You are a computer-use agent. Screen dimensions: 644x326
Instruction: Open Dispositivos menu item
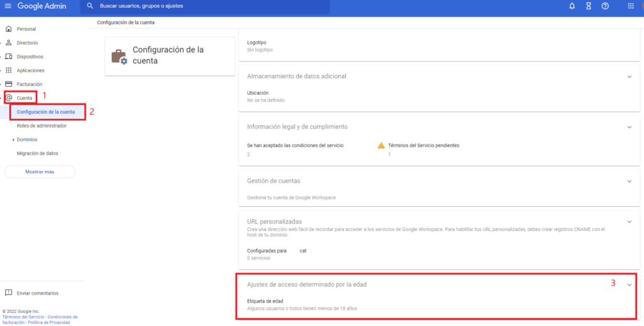pos(30,57)
